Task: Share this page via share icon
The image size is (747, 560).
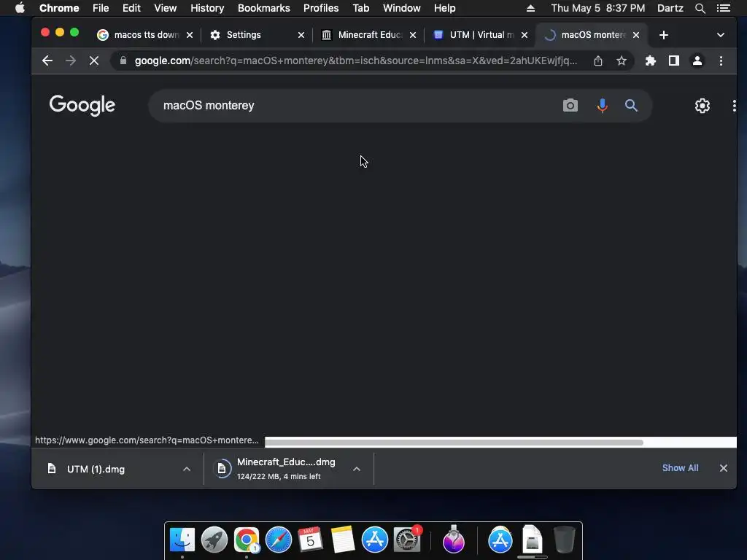Action: coord(598,61)
